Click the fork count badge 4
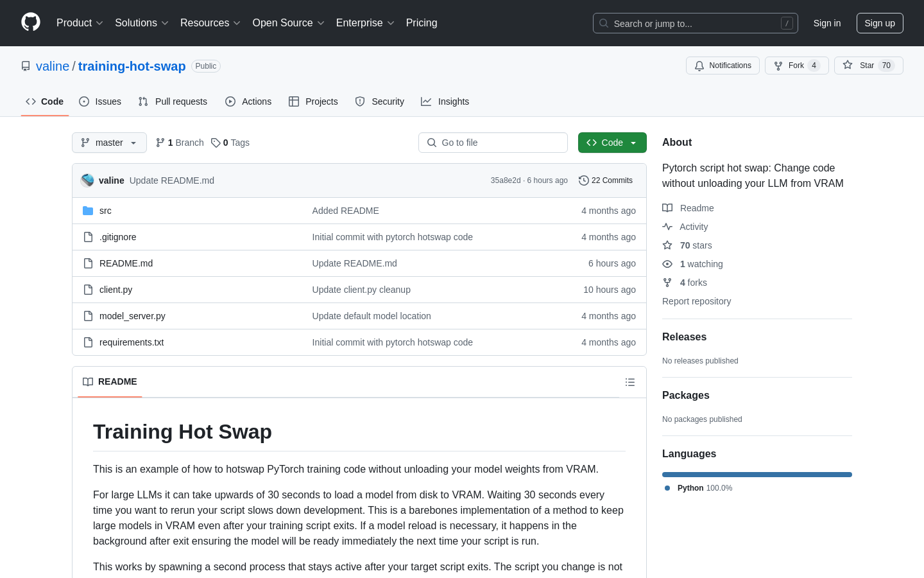 814,66
